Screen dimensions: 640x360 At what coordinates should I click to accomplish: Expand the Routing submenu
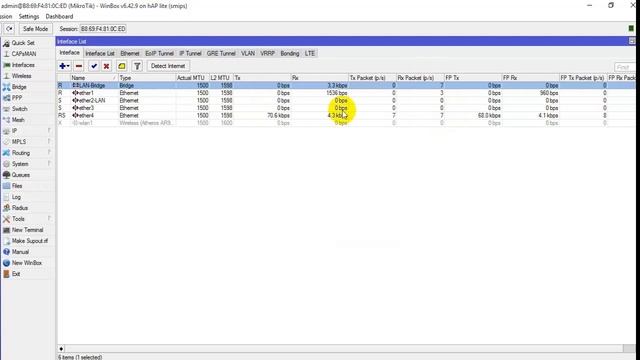[27, 153]
